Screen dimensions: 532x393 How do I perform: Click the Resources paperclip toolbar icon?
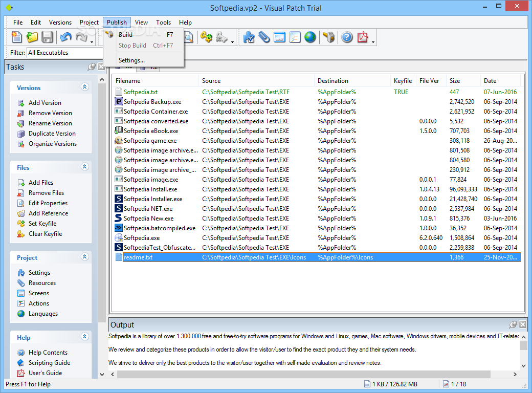coord(264,37)
